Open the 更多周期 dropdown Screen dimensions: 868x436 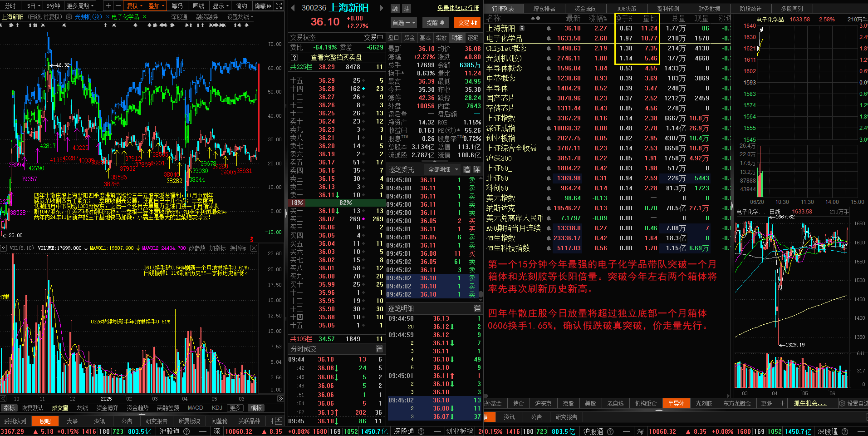pyautogui.click(x=81, y=6)
